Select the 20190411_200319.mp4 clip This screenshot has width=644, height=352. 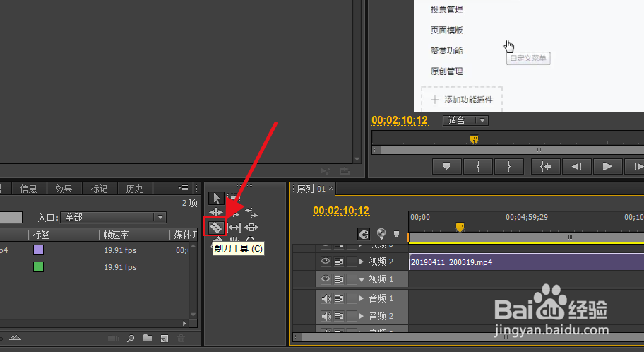click(527, 262)
